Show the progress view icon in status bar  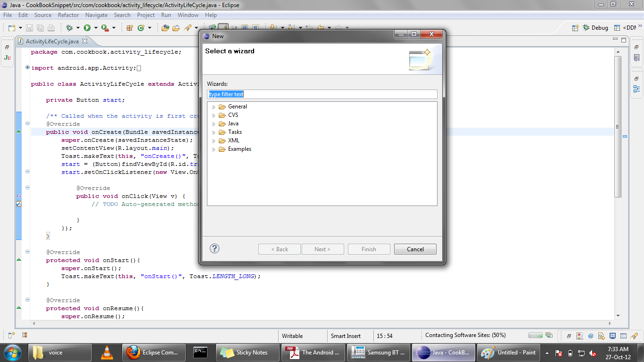(x=549, y=336)
